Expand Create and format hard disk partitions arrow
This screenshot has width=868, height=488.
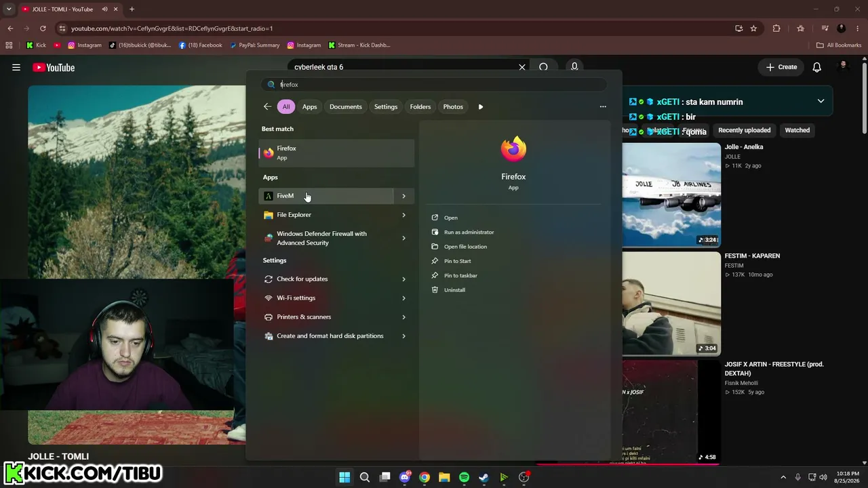pyautogui.click(x=403, y=336)
